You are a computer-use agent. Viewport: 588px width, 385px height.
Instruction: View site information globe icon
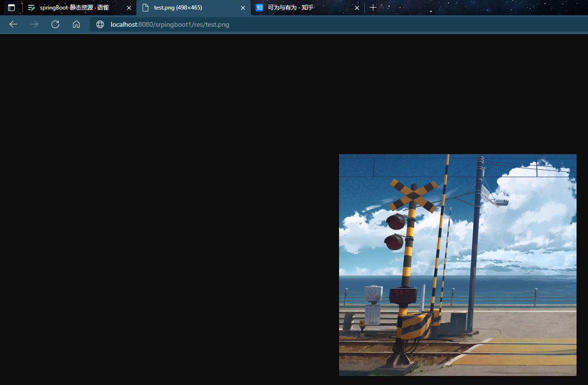(100, 24)
